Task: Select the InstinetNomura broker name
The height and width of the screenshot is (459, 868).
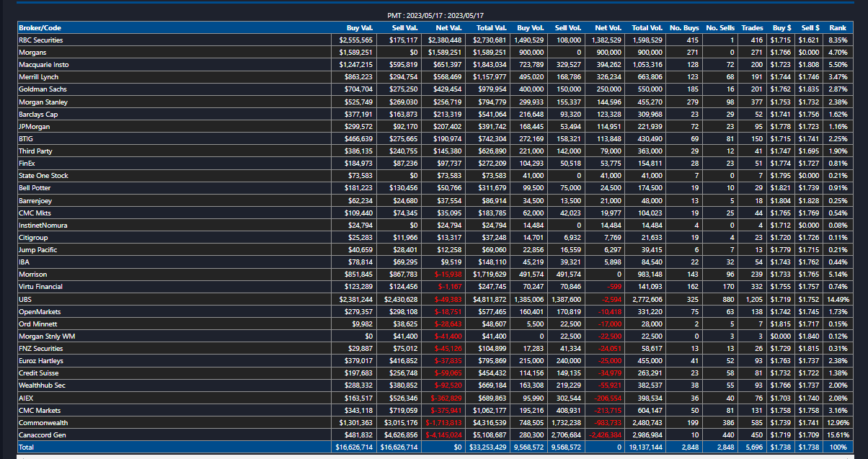Action: (43, 226)
